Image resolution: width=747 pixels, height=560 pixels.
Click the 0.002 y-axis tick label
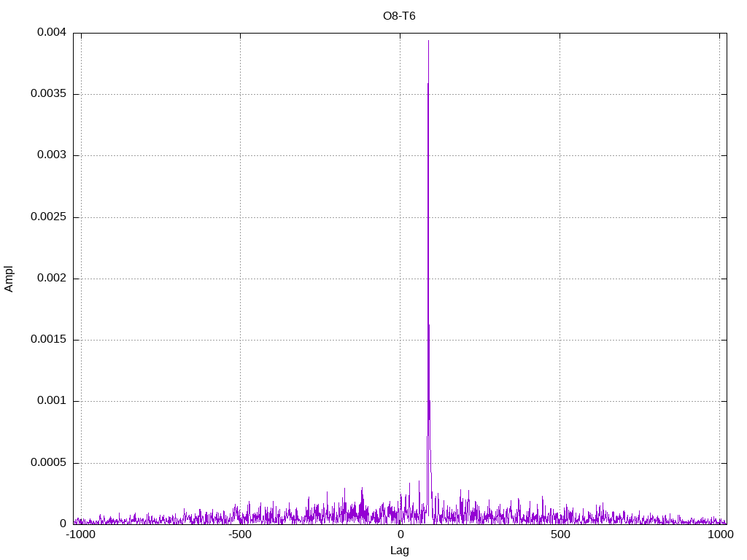[x=51, y=279]
